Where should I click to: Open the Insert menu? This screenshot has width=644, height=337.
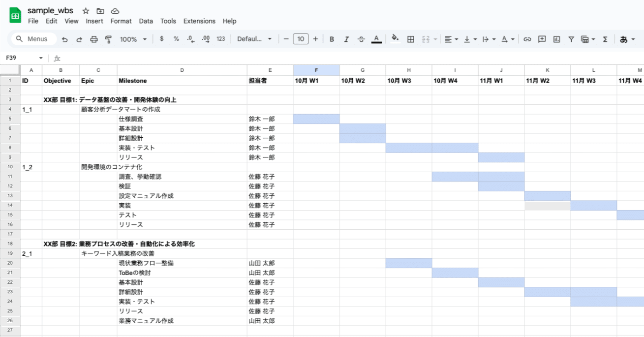94,21
